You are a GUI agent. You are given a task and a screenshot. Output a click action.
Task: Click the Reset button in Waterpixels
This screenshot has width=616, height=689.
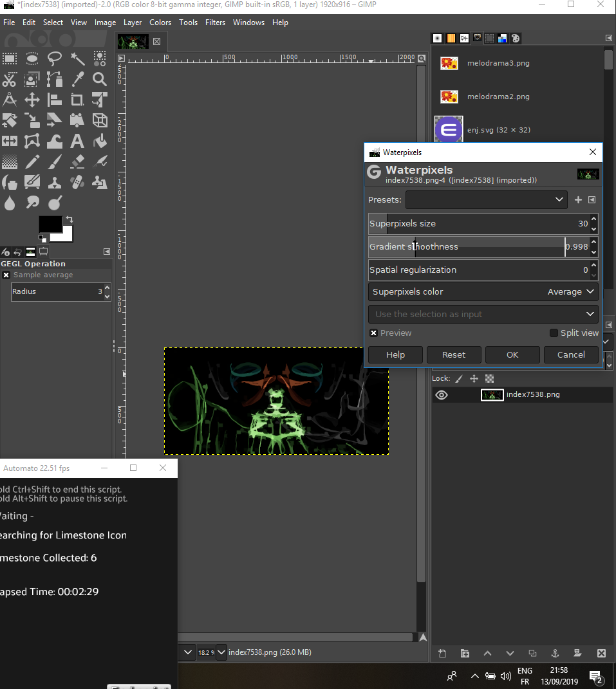454,354
